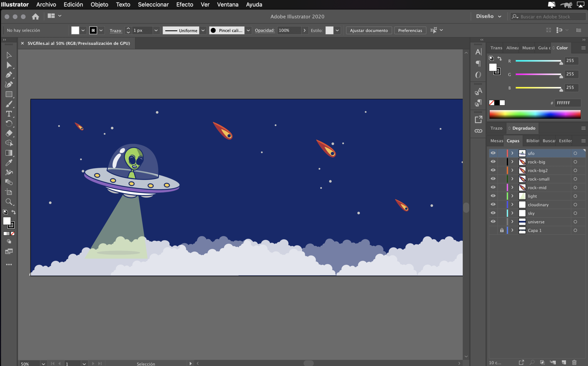Click the hex color FFFFFF field
Viewport: 588px width, 366px height.
click(x=567, y=103)
